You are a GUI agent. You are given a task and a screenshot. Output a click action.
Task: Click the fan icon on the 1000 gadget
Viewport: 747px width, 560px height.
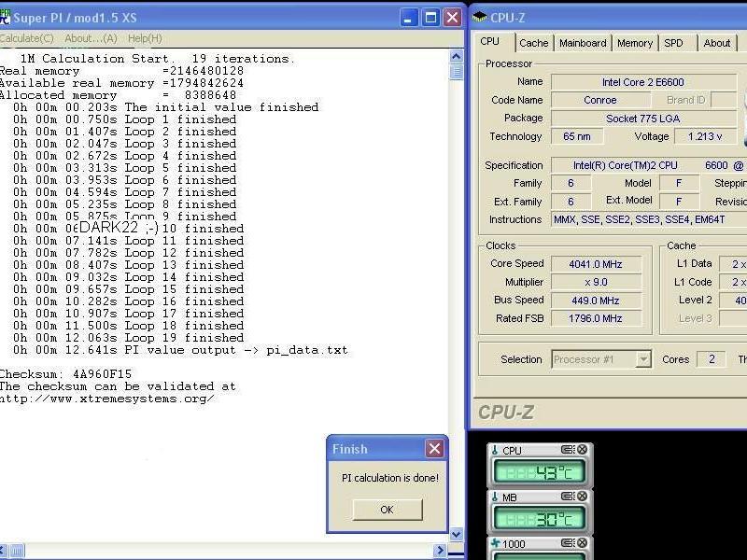[496, 543]
